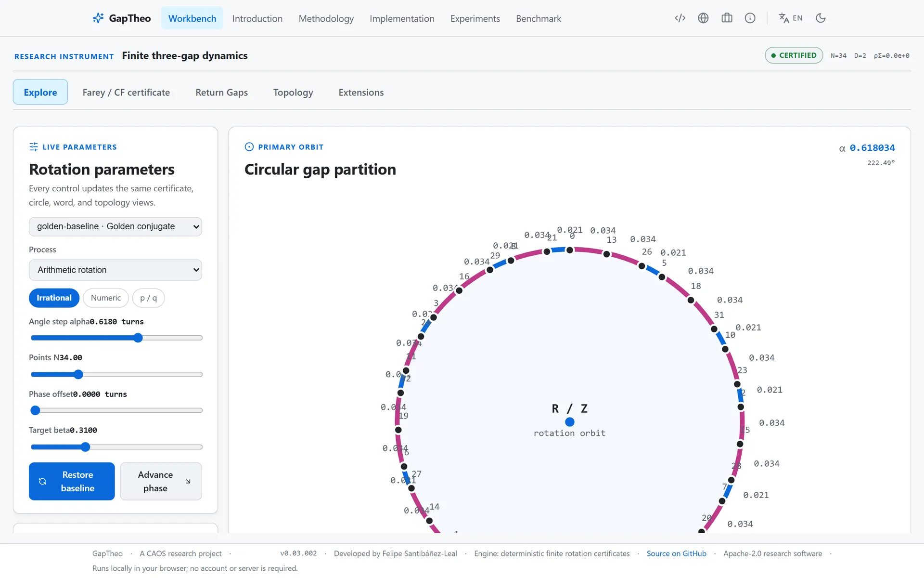
Task: Click the blue center dot of rotation orbit
Action: click(570, 422)
